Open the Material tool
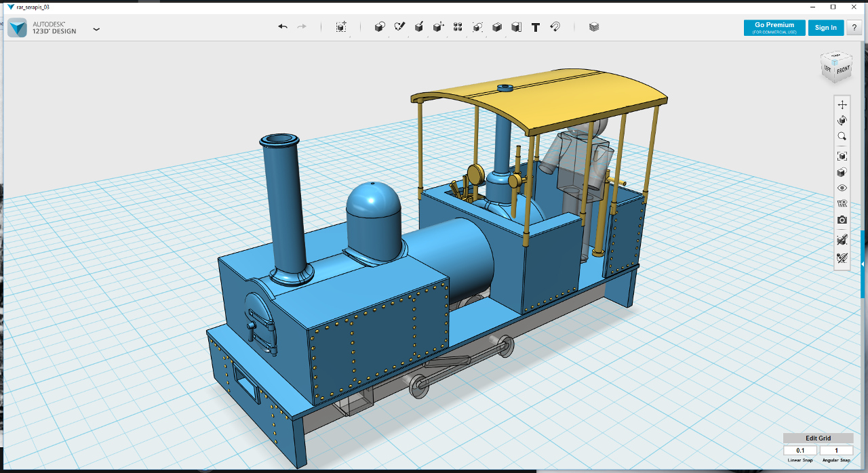This screenshot has width=868, height=473. [594, 27]
